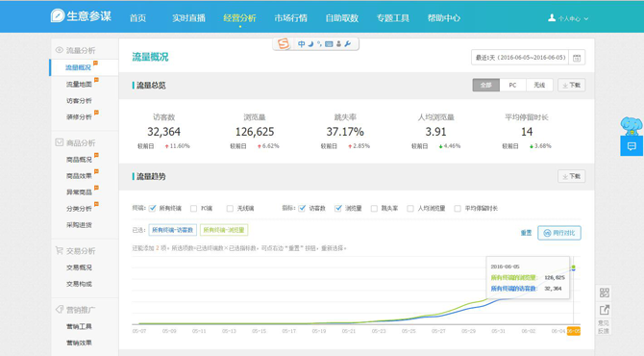Check the 平均停留时长 indicator checkbox
Viewport: 644px width, 356px height.
(x=458, y=209)
